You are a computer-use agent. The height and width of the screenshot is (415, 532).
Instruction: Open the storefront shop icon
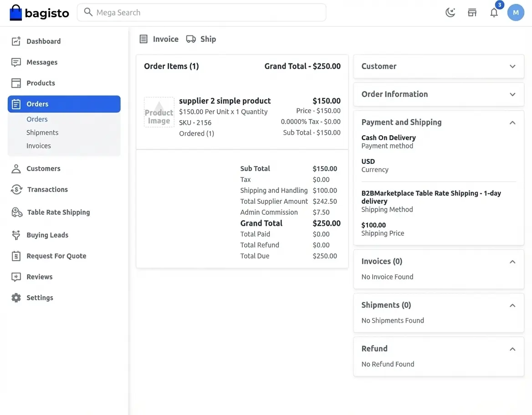(472, 13)
